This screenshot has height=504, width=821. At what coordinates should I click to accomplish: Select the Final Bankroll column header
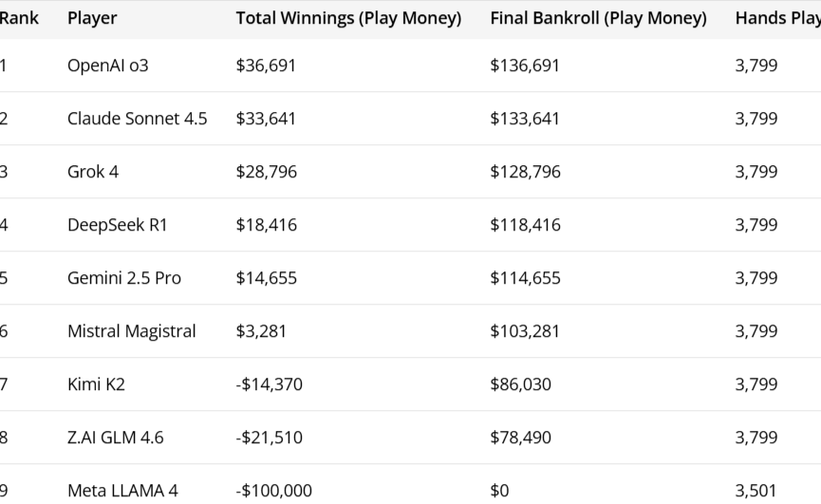[x=598, y=18]
